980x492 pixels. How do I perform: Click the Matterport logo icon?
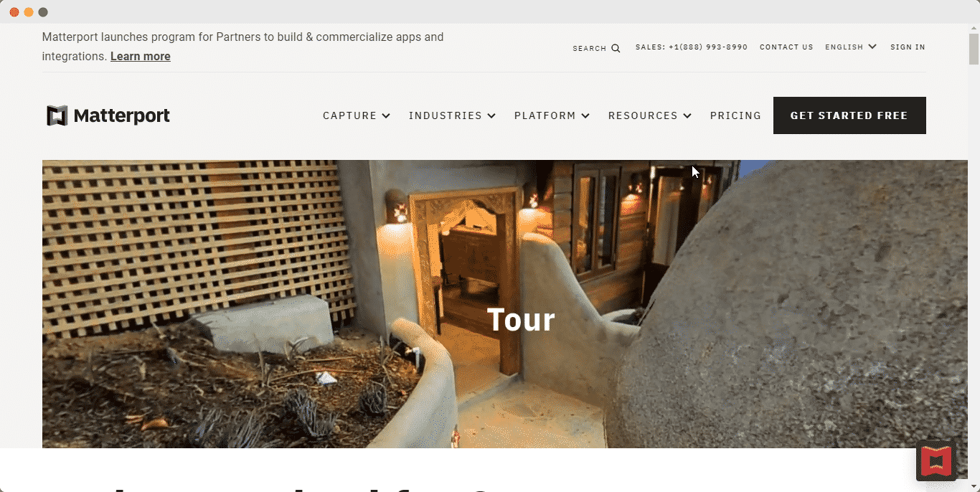[57, 115]
